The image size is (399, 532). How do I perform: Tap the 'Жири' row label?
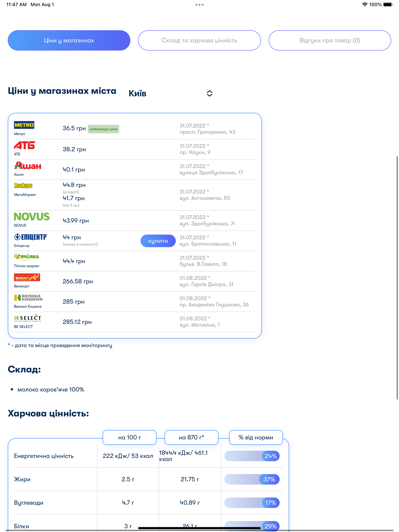(22, 479)
